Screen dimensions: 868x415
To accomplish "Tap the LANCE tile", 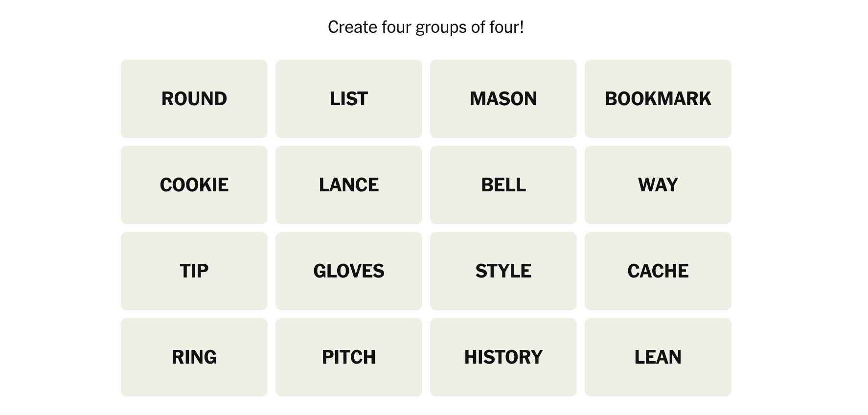I will click(349, 185).
